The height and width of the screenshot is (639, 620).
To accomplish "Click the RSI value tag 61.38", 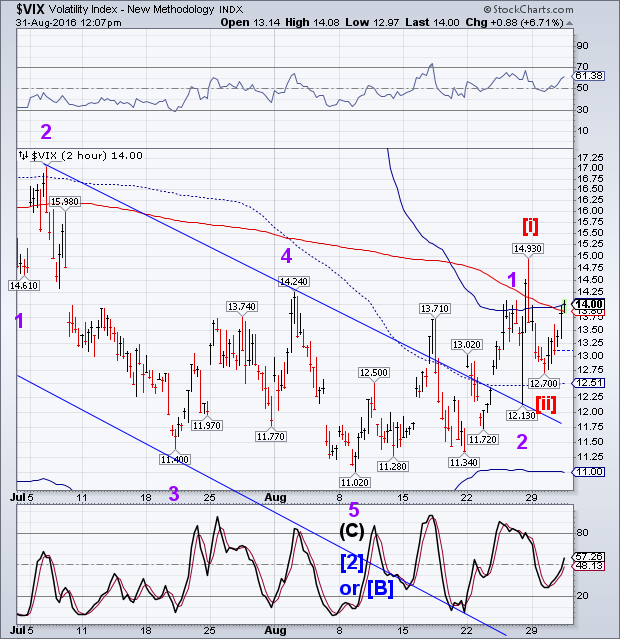I will click(589, 76).
